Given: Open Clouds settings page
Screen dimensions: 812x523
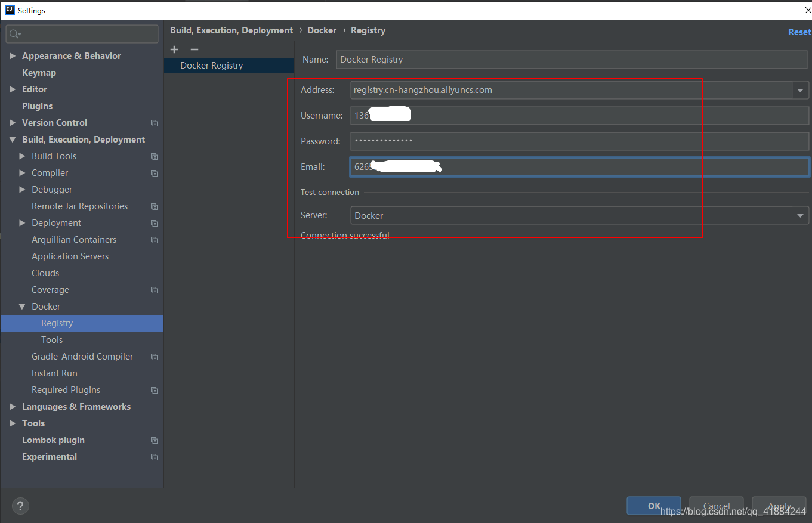Looking at the screenshot, I should pos(45,273).
